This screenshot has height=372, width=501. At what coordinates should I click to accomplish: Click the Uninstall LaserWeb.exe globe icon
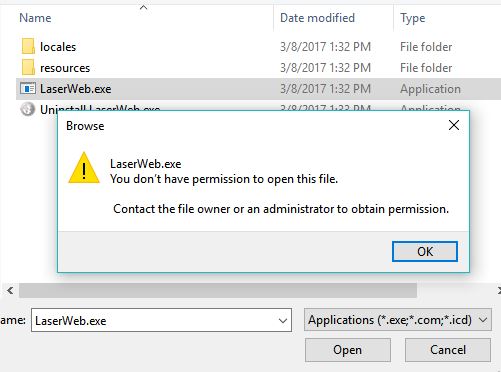[28, 109]
